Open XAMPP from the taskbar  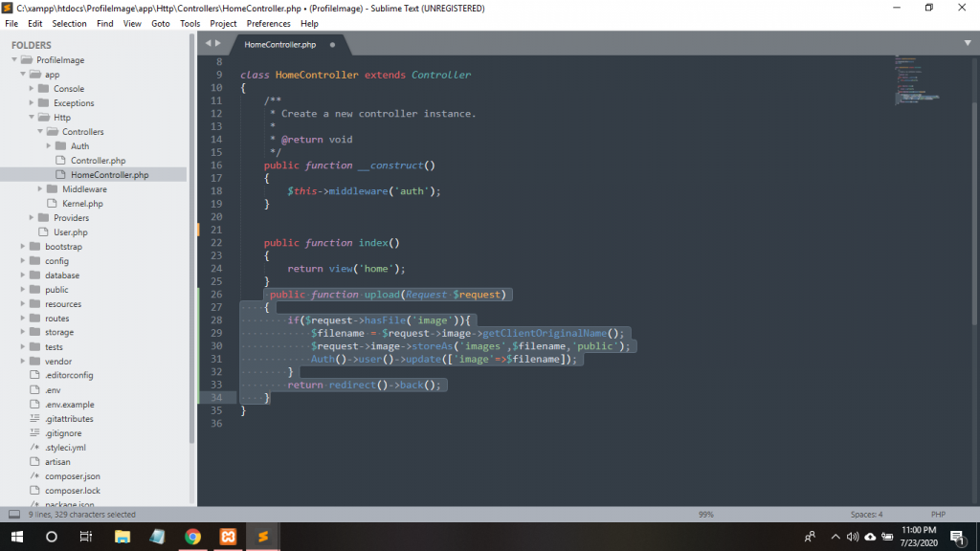(228, 537)
